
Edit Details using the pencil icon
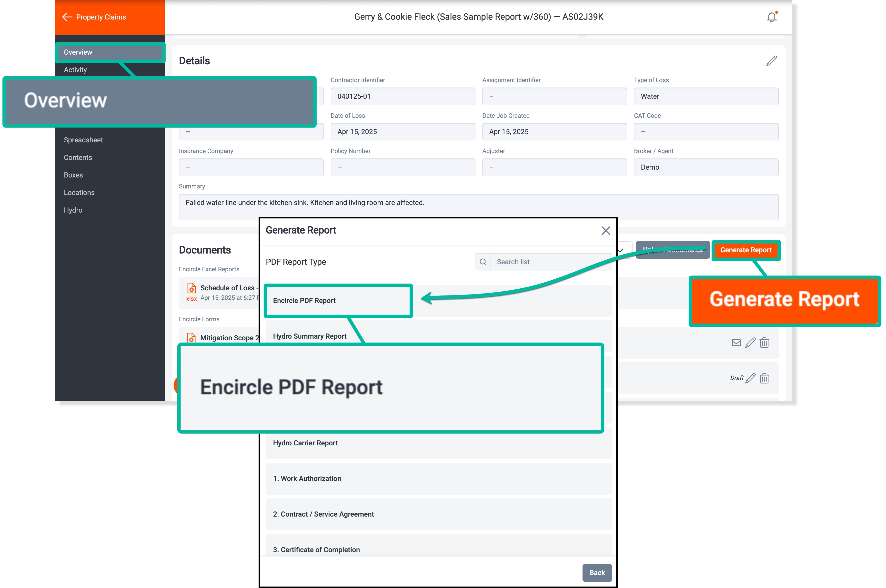(x=772, y=61)
